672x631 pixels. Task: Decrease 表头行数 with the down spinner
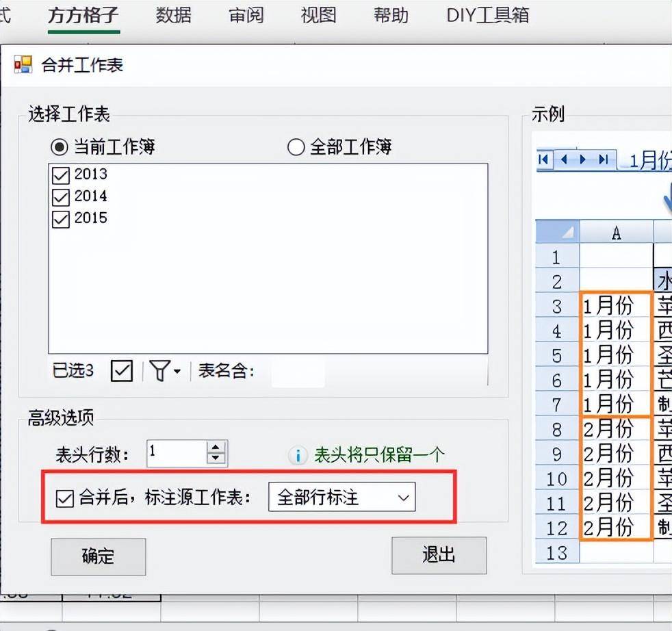216,459
